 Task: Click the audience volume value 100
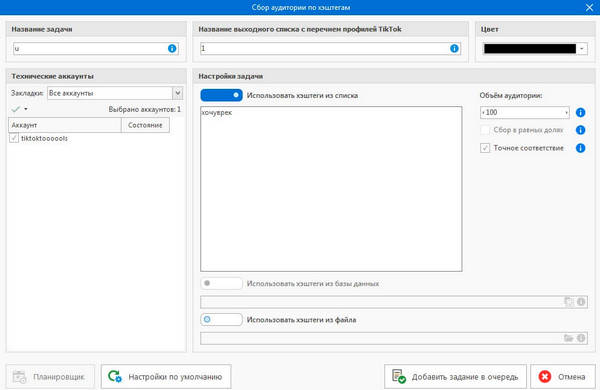point(491,113)
